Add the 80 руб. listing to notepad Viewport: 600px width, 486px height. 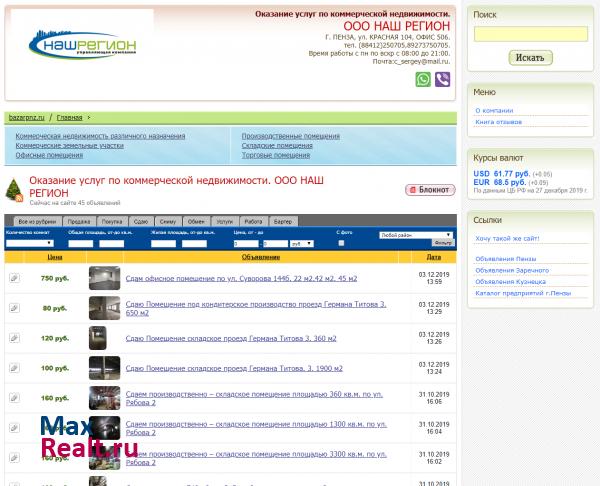[14, 308]
